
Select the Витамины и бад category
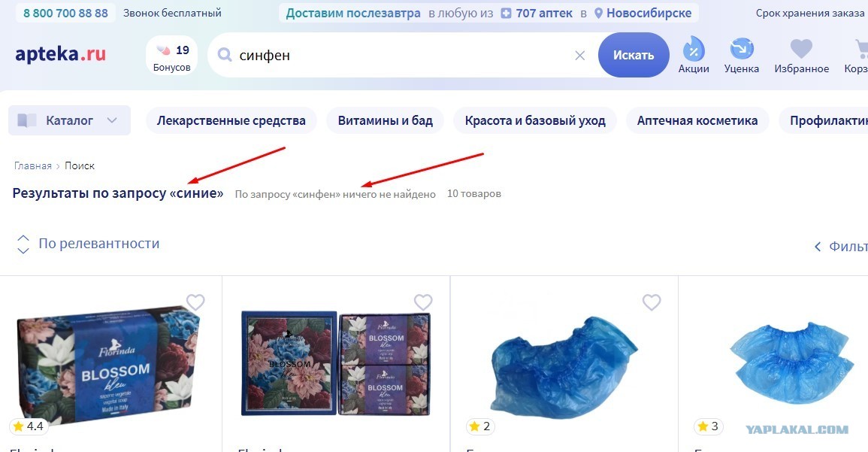point(386,120)
